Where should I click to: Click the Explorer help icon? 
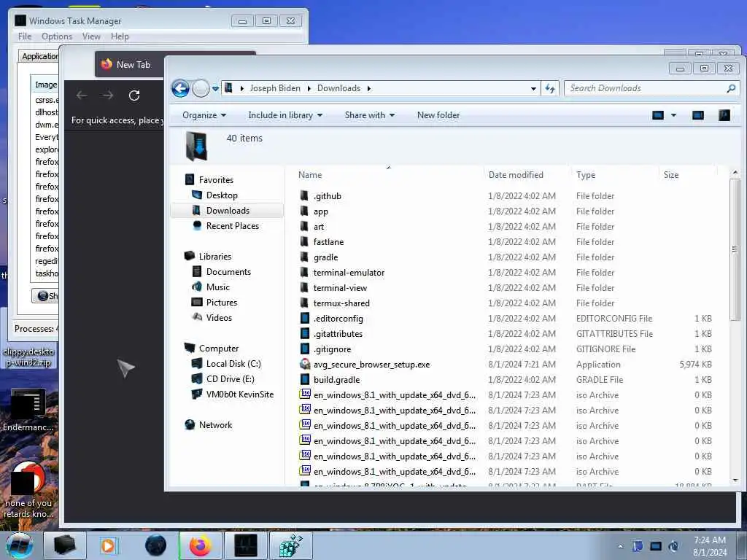(x=724, y=115)
